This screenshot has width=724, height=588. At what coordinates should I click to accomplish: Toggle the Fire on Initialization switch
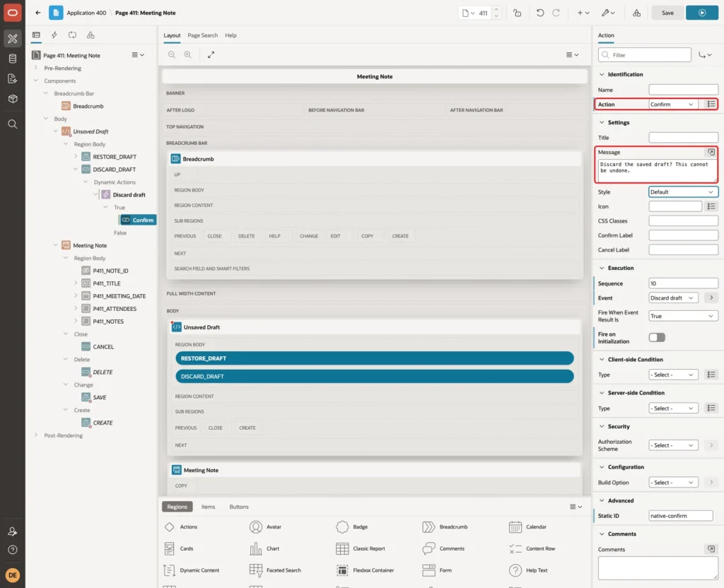(x=657, y=337)
